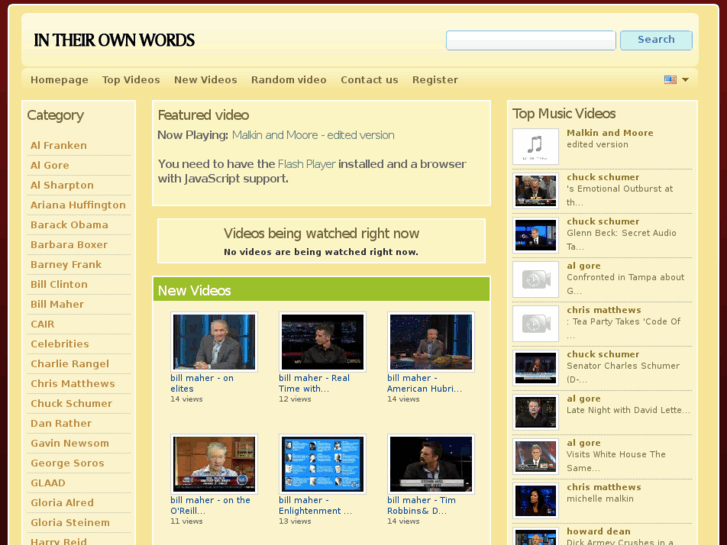
Task: Select the Al Gore category
Action: coord(50,166)
